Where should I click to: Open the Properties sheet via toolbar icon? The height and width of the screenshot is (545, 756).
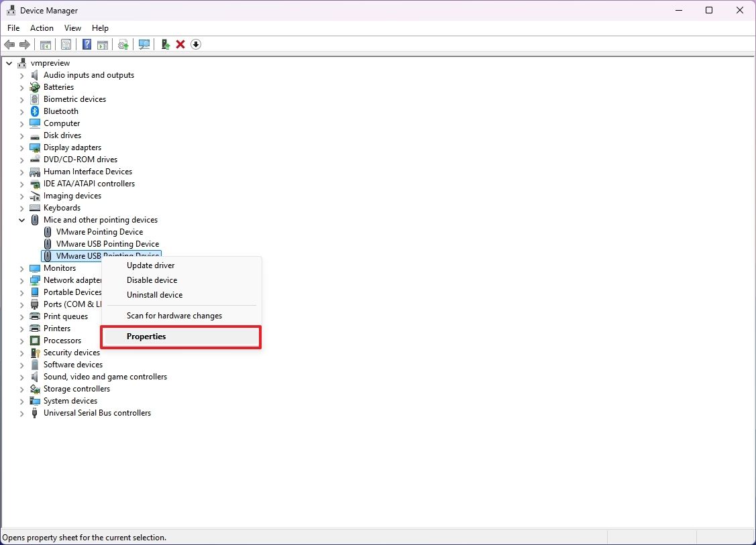point(66,44)
